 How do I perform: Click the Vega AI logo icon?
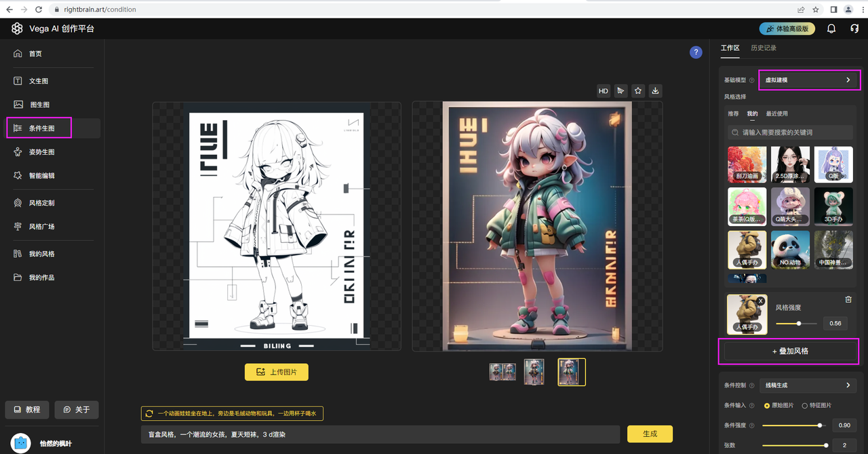tap(17, 29)
